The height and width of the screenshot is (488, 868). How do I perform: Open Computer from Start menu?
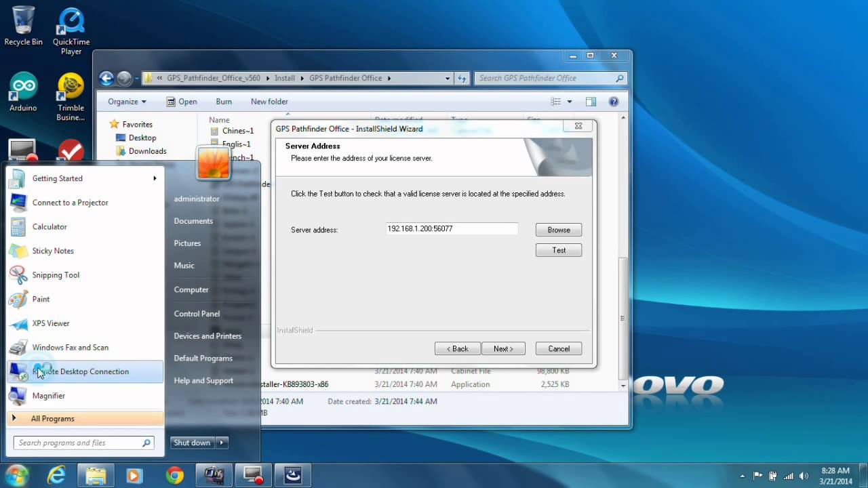pos(191,289)
